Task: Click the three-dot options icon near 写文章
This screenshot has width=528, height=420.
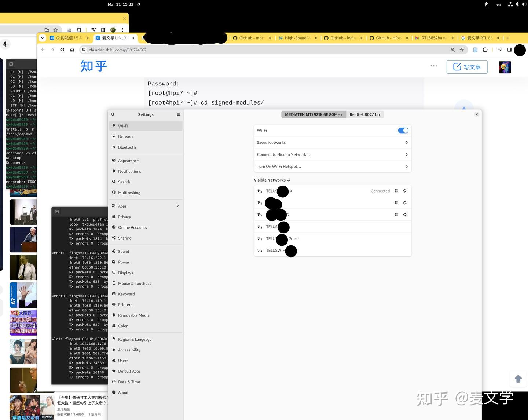Action: point(433,66)
